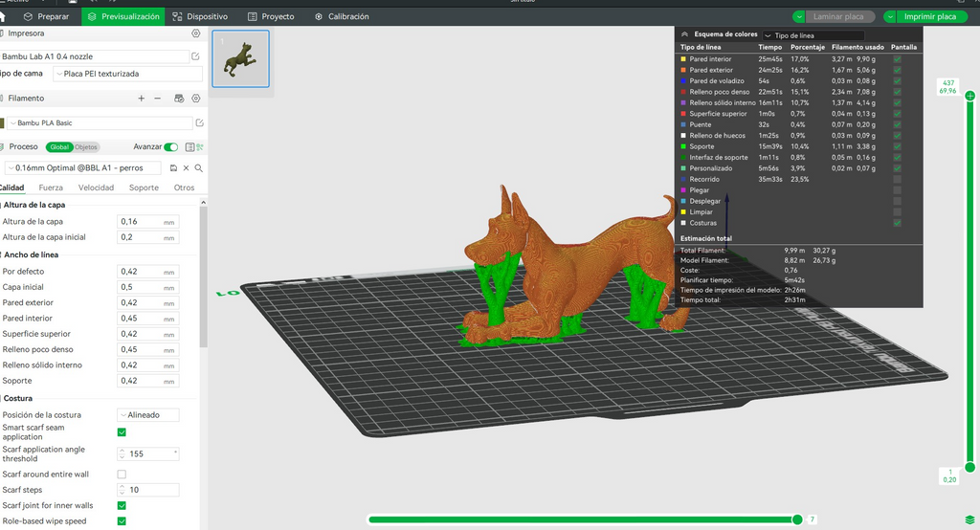Viewport: 980px width, 530px height.
Task: Switch to the Proyecto tab
Action: pos(271,16)
